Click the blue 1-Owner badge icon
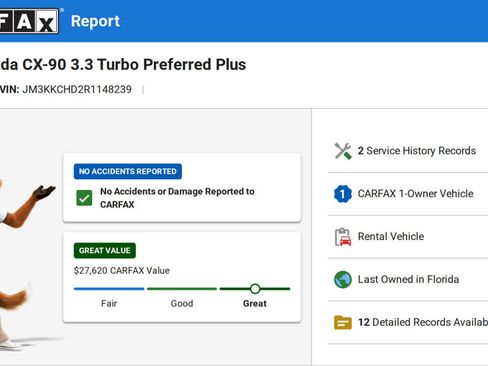Viewport: 488px width, 366px height. pyautogui.click(x=343, y=194)
